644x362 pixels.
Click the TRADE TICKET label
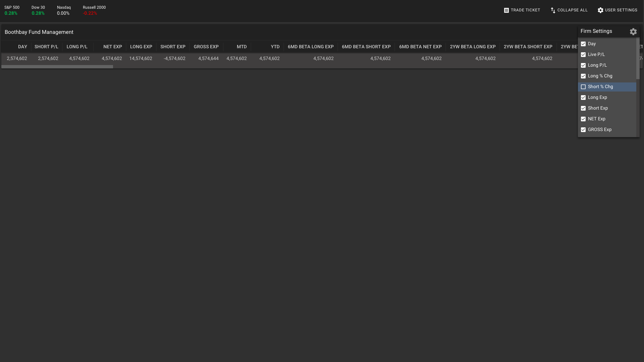point(525,10)
